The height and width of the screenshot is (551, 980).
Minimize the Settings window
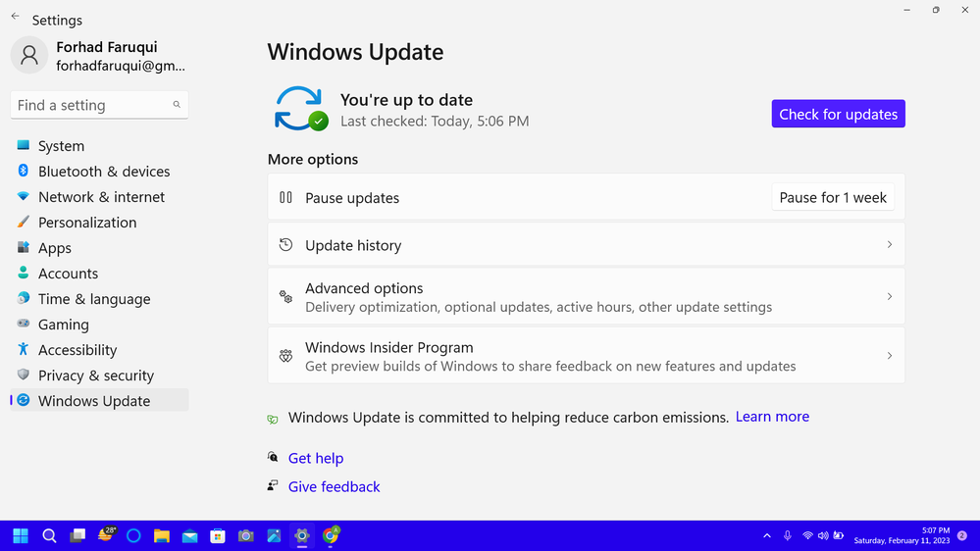(x=906, y=10)
